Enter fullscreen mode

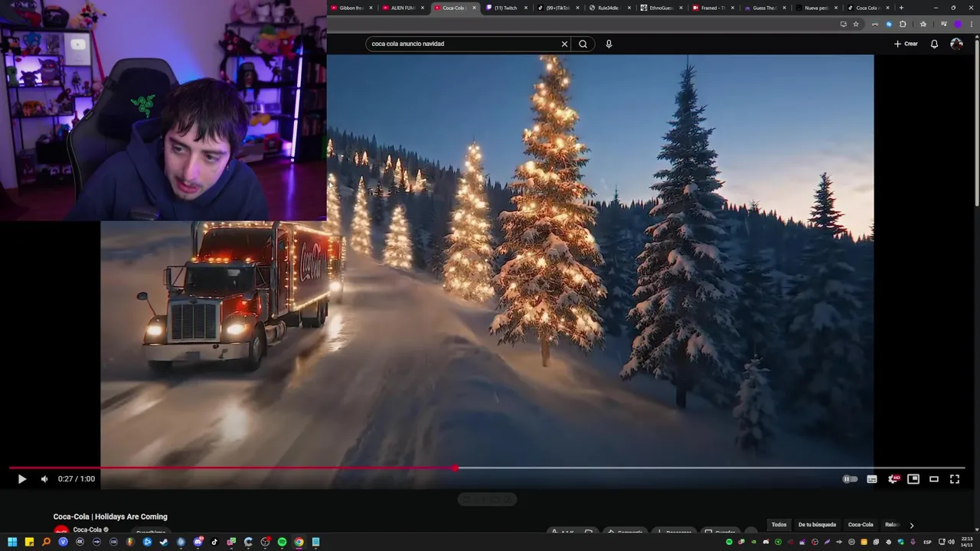point(955,479)
